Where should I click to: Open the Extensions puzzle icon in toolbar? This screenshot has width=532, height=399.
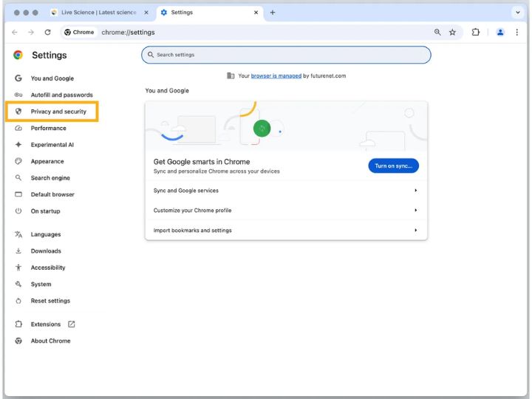[475, 33]
